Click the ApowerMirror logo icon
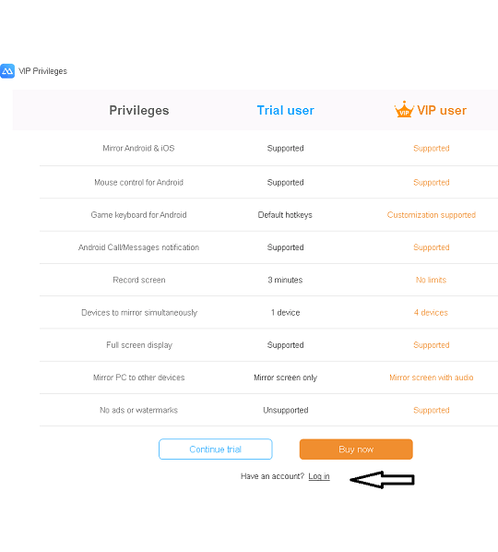Viewport: 498px width, 552px height. [x=7, y=71]
